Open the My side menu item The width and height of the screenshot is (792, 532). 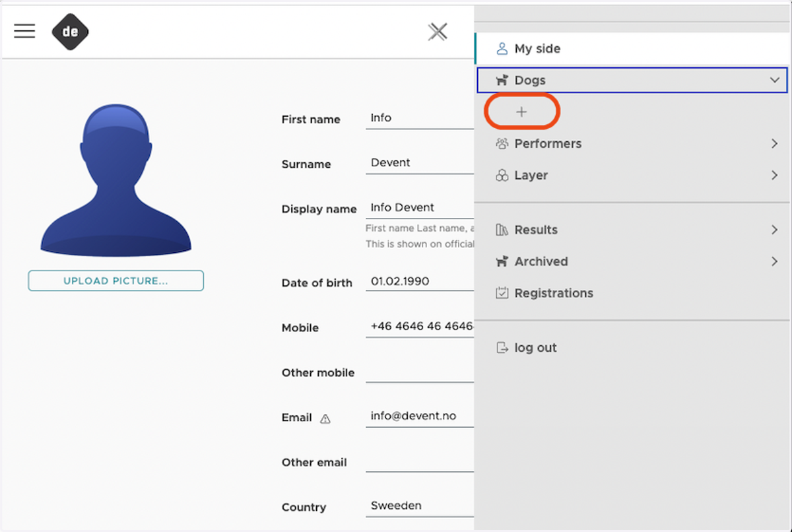tap(632, 49)
